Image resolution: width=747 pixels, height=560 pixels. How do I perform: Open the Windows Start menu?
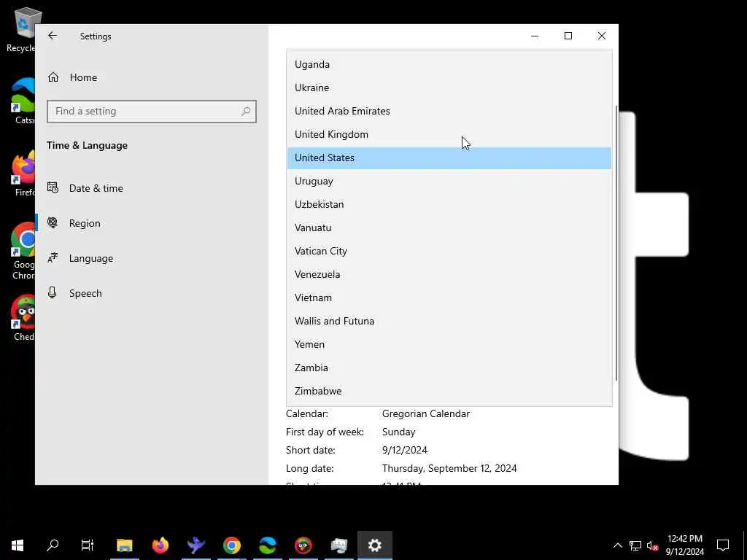[x=18, y=545]
